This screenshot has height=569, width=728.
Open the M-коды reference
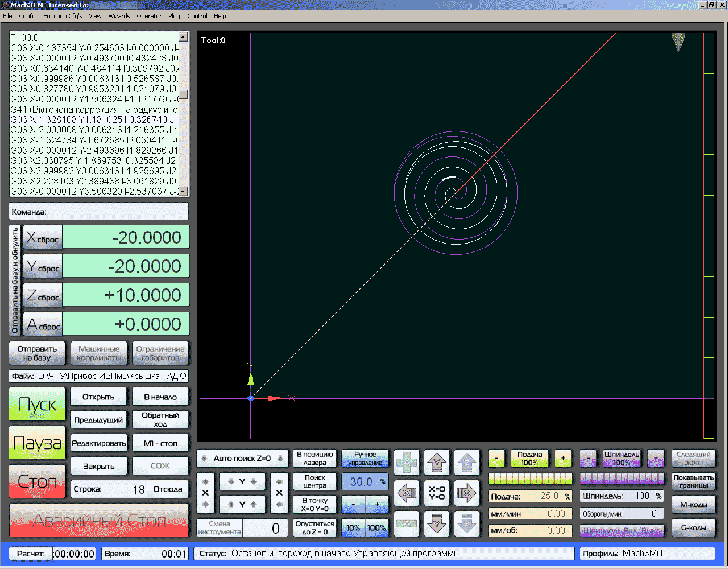pyautogui.click(x=693, y=504)
